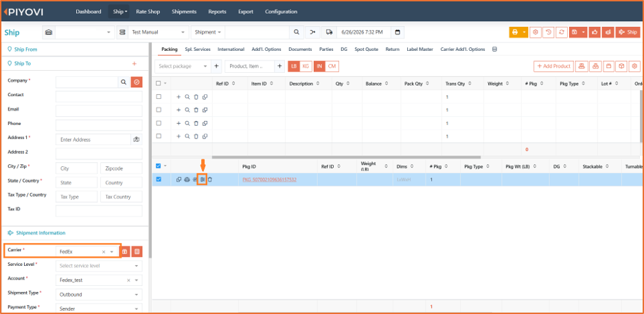Click the thumbs-up approve icon button
644x314 pixels.
pos(595,32)
